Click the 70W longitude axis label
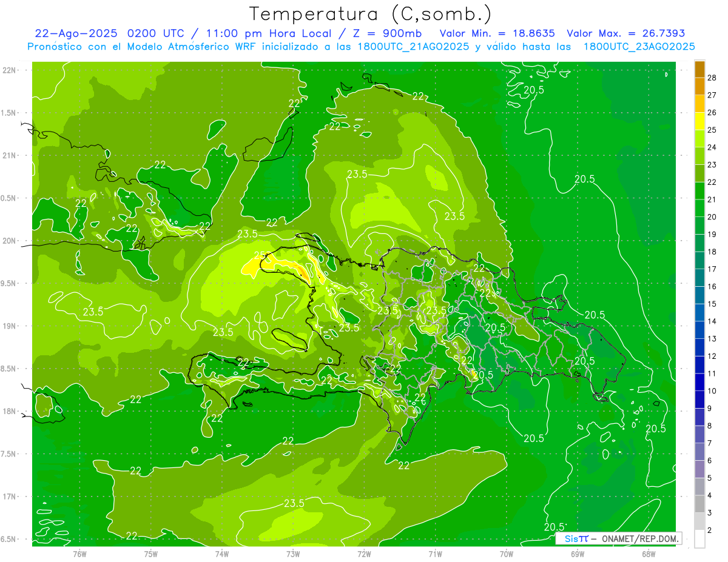728x562 pixels. click(x=507, y=554)
